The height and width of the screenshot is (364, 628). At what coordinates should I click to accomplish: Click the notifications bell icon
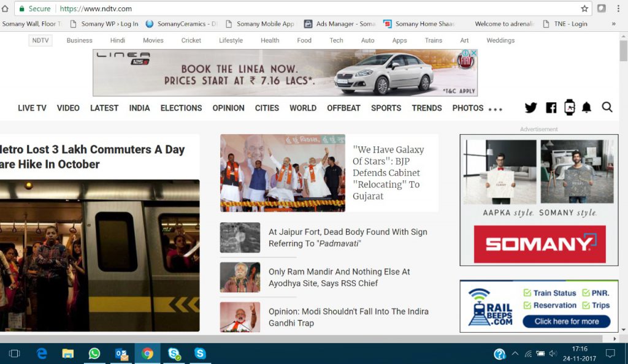point(586,107)
